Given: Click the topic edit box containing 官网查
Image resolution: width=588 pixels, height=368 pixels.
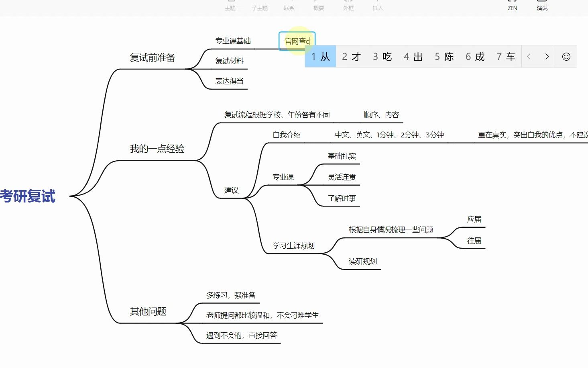Looking at the screenshot, I should coord(297,41).
